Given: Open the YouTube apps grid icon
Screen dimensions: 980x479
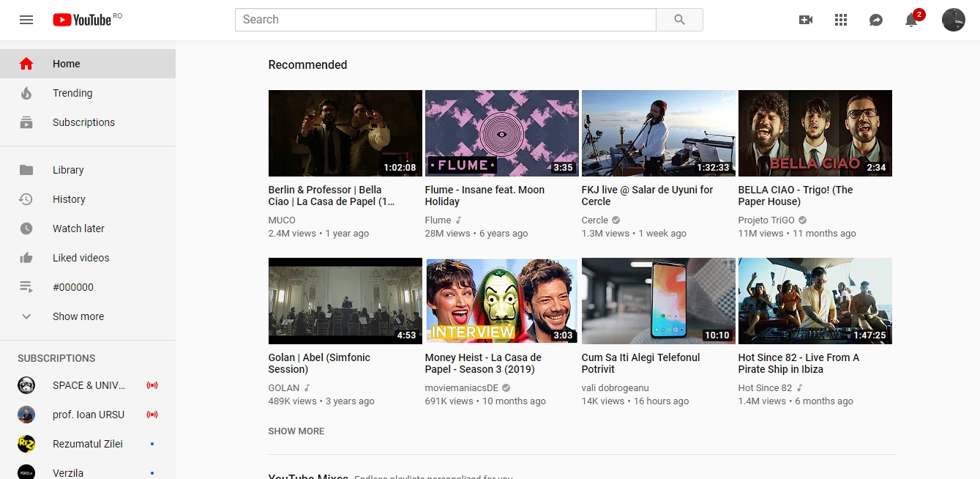Looking at the screenshot, I should [841, 20].
